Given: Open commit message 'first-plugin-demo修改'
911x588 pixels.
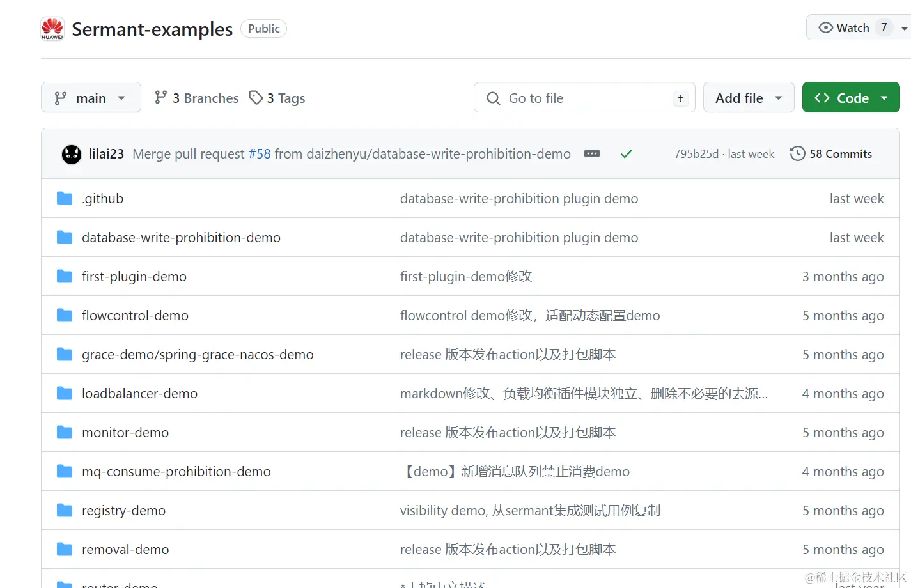Looking at the screenshot, I should [x=466, y=277].
